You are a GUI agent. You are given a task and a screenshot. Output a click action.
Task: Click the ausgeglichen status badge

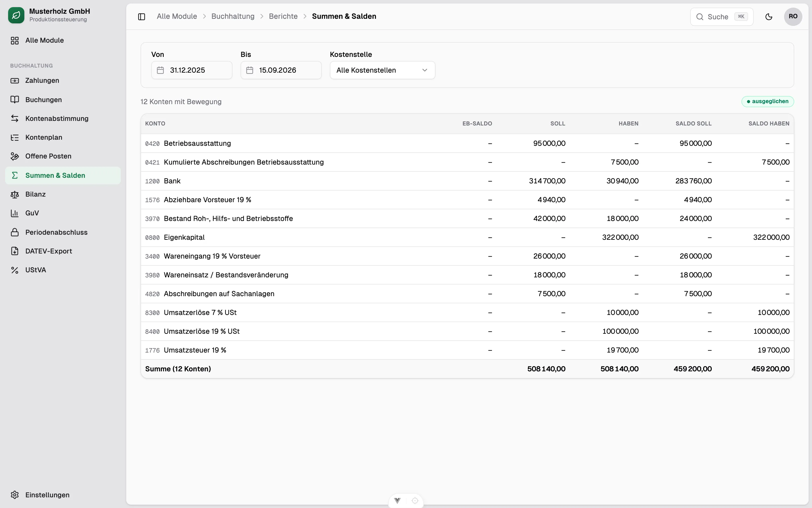[768, 101]
